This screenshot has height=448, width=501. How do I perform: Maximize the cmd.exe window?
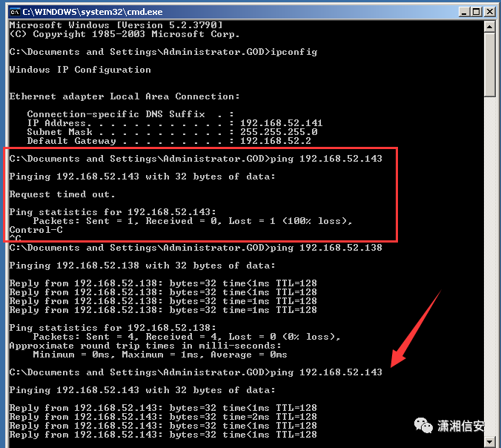point(476,12)
